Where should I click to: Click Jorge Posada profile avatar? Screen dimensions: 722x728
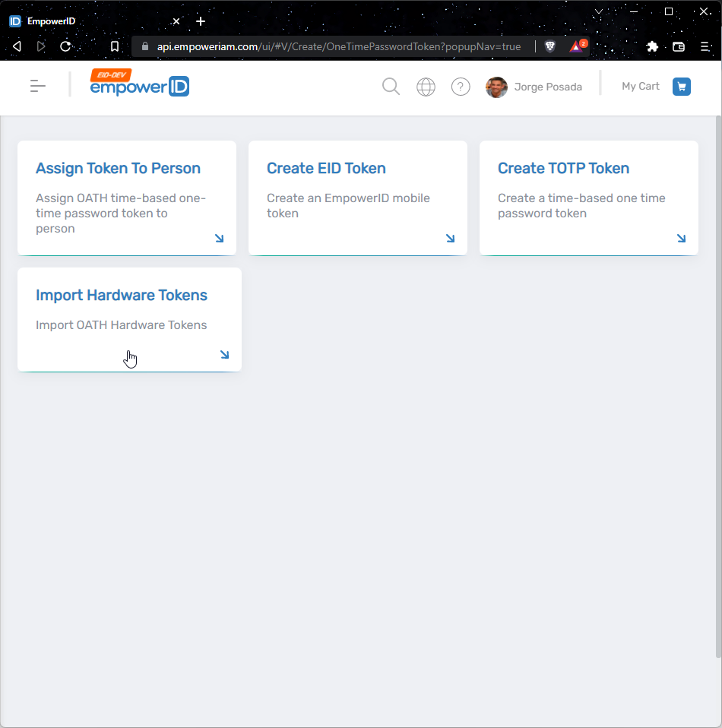pyautogui.click(x=496, y=87)
